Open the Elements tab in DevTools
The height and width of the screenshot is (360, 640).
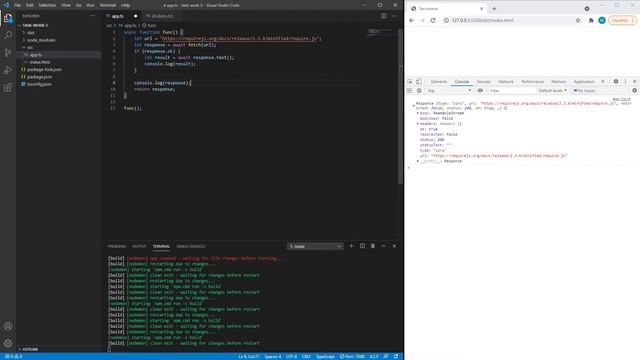[x=439, y=82]
